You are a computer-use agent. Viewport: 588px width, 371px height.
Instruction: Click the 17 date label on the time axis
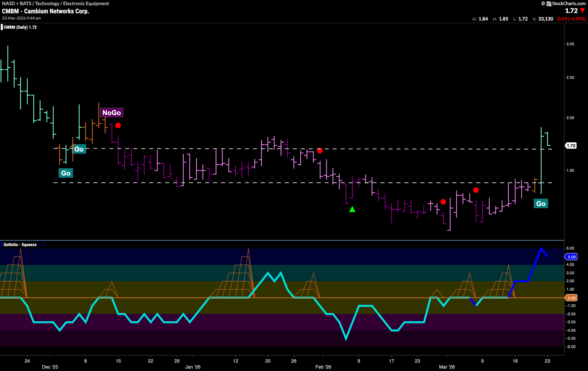[391, 361]
